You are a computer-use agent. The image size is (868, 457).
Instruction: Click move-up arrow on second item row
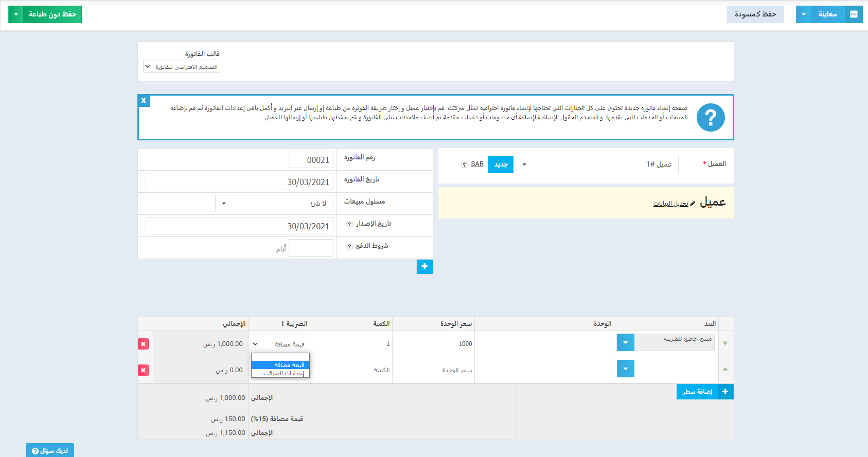pyautogui.click(x=725, y=370)
